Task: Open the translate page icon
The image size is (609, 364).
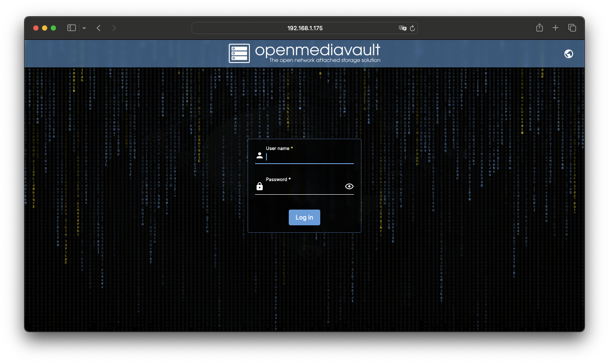Action: [402, 28]
